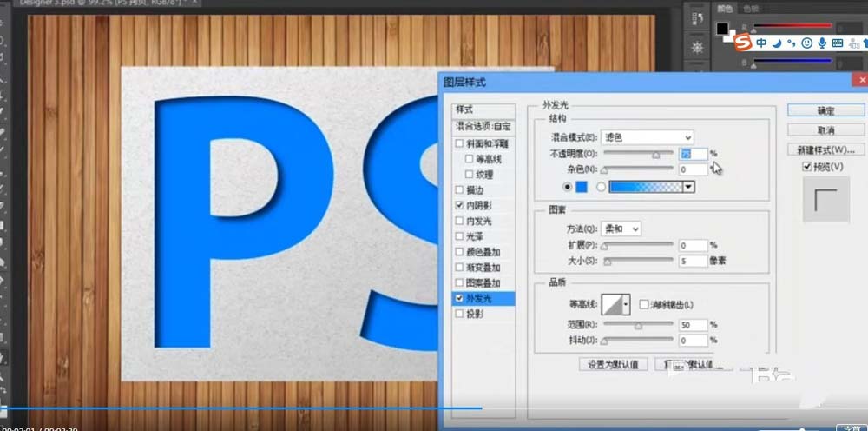
Task: Click the 不透明度 opacity value field
Action: pyautogui.click(x=694, y=154)
